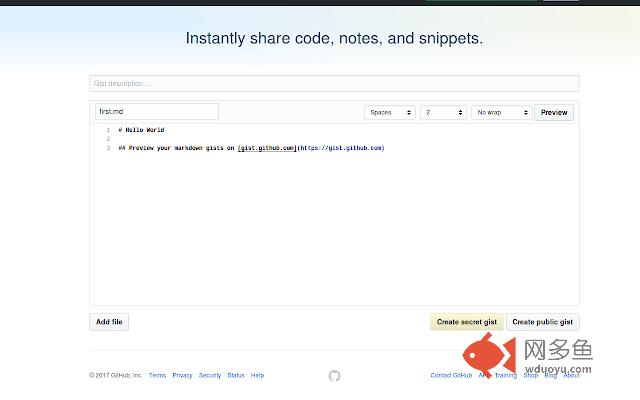640x400 pixels.
Task: Focus the Gist description input field
Action: click(x=334, y=83)
